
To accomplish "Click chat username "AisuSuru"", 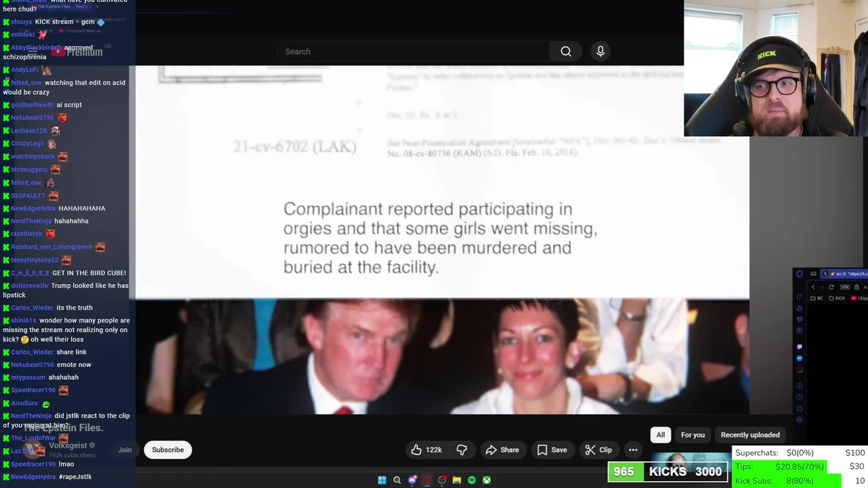I will [x=24, y=403].
